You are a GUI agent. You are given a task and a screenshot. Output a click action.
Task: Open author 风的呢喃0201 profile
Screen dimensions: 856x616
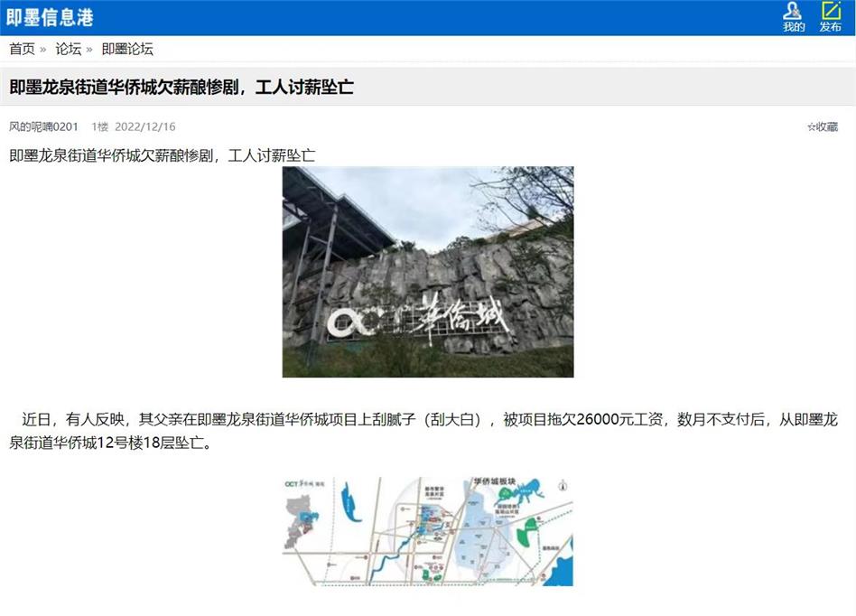pyautogui.click(x=43, y=126)
